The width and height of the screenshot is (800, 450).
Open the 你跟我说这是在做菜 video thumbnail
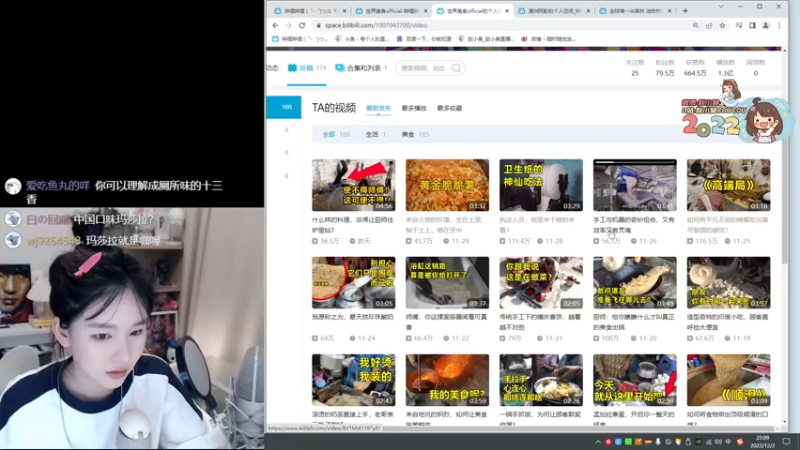(x=541, y=283)
